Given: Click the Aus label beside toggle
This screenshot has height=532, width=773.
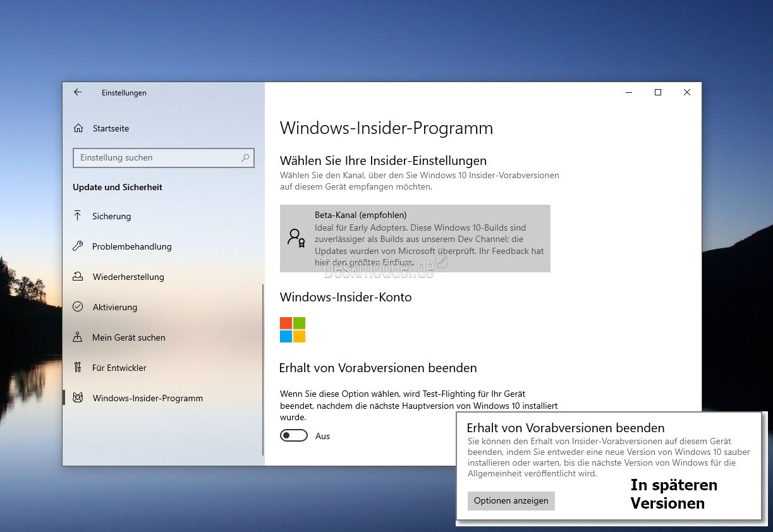Looking at the screenshot, I should tap(322, 436).
